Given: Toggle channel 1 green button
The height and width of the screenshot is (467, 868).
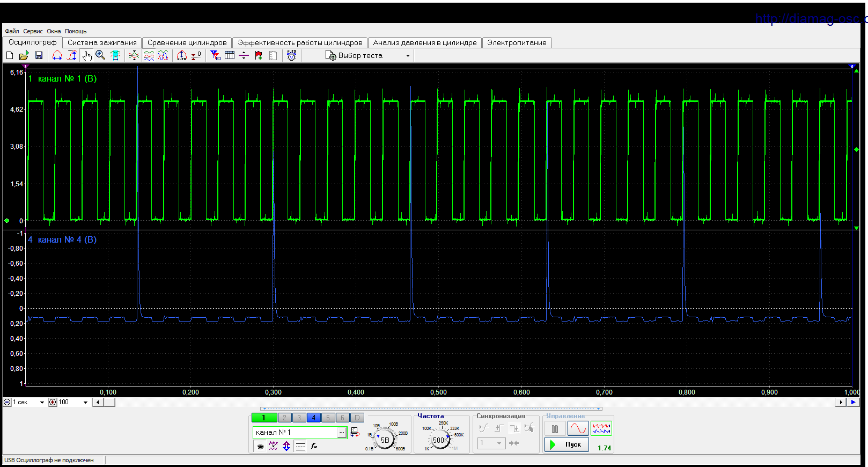Looking at the screenshot, I should [x=264, y=418].
